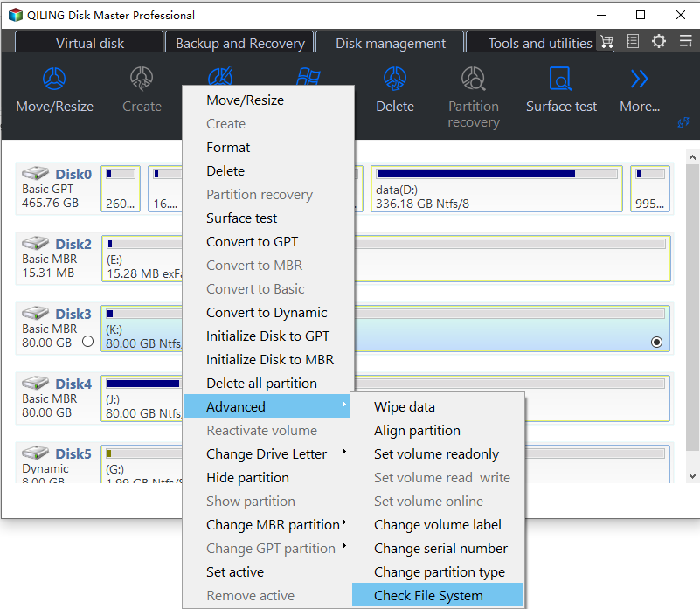Viewport: 700px width, 609px height.
Task: Select Wipe data in submenu
Action: [437, 407]
